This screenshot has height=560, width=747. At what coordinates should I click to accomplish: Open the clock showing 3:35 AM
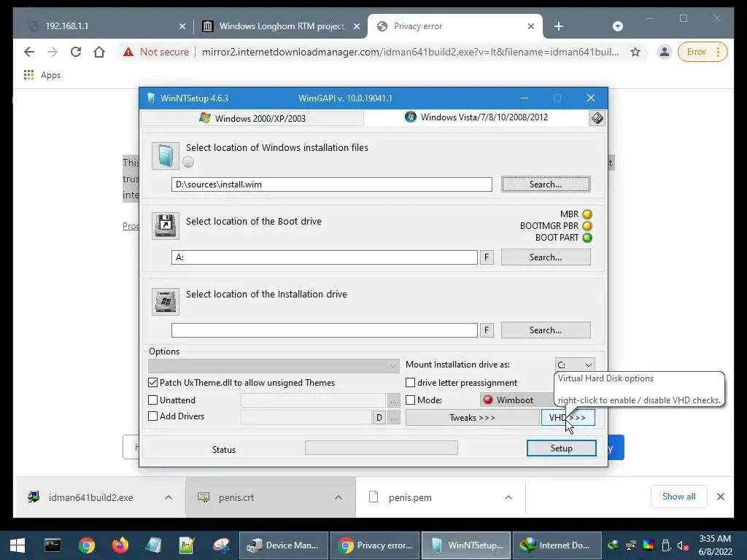pyautogui.click(x=715, y=545)
